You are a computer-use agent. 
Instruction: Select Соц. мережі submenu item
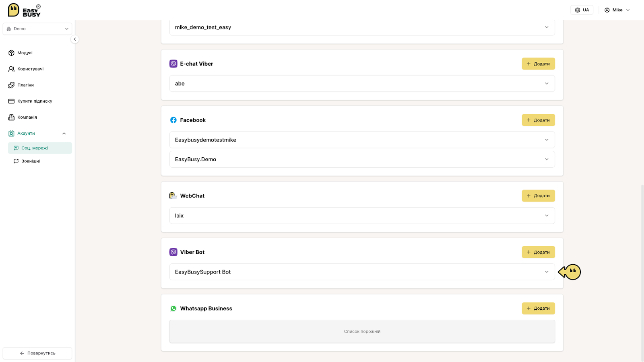pyautogui.click(x=40, y=148)
